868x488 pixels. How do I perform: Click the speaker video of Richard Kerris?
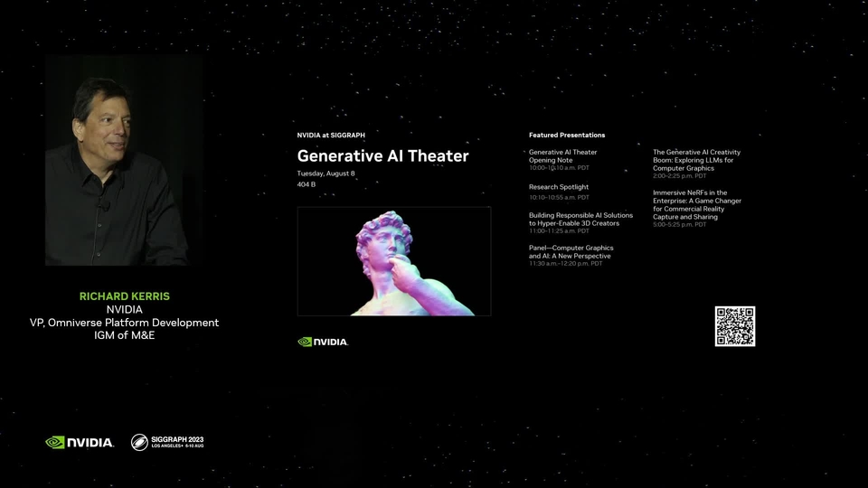(x=124, y=161)
